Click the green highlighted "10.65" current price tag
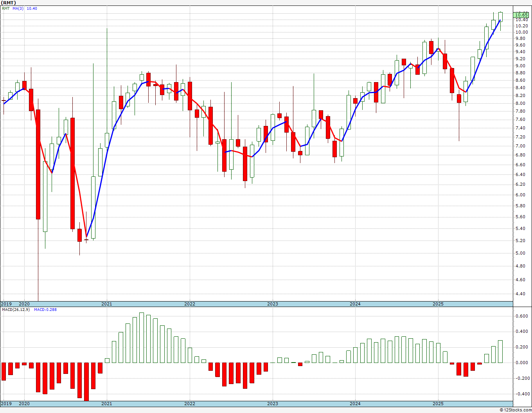This screenshot has height=413, width=532. click(x=521, y=15)
